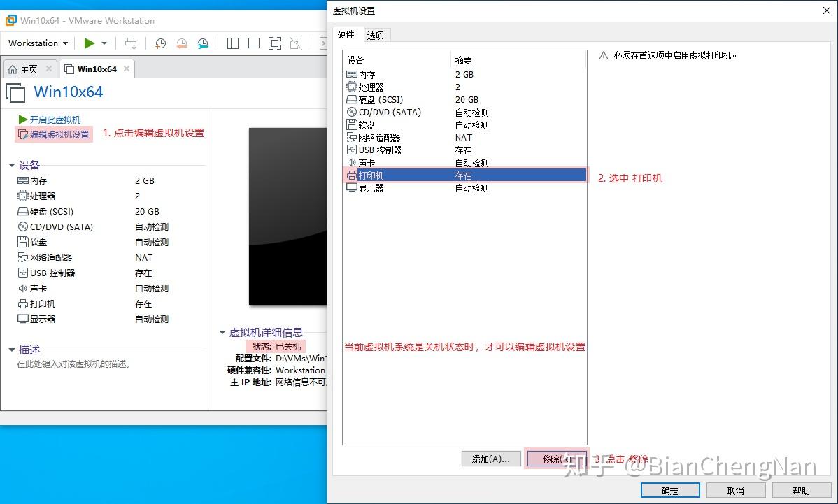This screenshot has width=838, height=504.
Task: Toggle the library panel view icon
Action: click(232, 43)
